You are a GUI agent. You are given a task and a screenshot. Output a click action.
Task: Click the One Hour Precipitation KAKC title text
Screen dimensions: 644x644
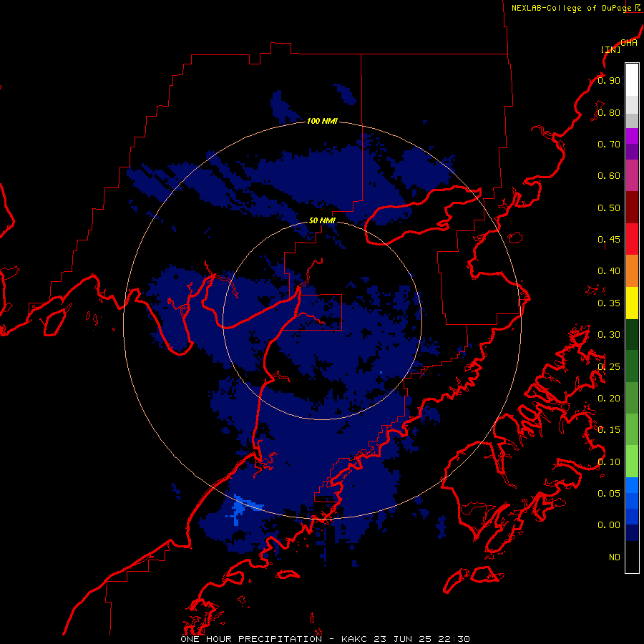325,639
